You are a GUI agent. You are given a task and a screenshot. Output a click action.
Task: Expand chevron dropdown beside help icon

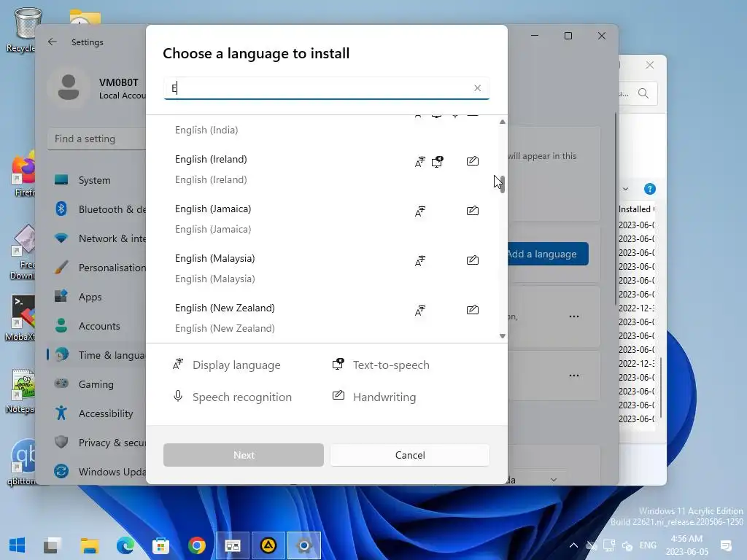[625, 189]
